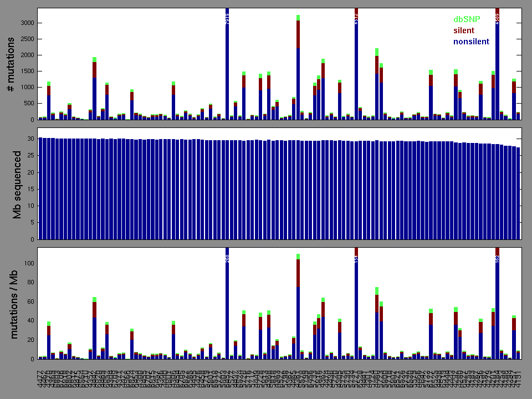Viewport: 532px width, 399px height.
Task: Click the 4589 value label on top chart
Action: tap(498, 19)
